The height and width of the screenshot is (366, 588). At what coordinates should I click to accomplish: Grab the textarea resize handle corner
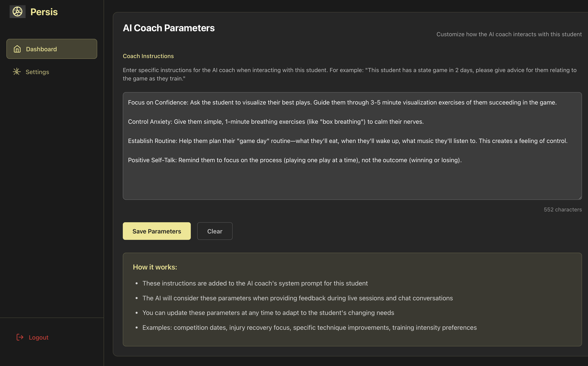point(580,198)
